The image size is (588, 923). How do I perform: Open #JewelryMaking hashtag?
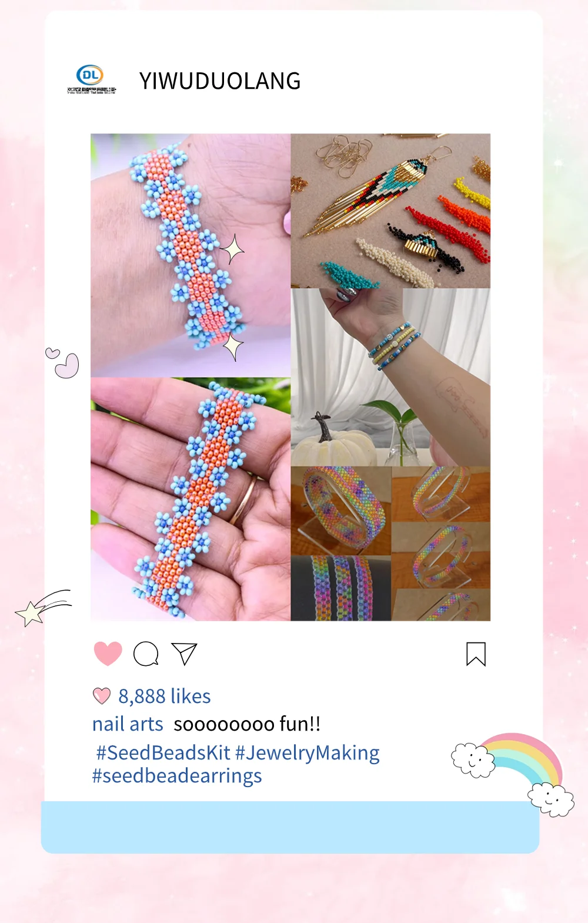click(308, 752)
